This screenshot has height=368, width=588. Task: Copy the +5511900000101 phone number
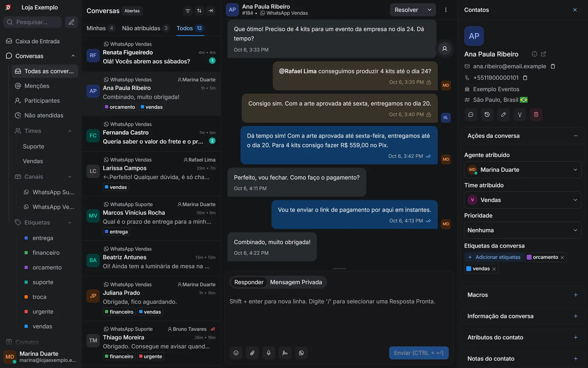pos(525,78)
